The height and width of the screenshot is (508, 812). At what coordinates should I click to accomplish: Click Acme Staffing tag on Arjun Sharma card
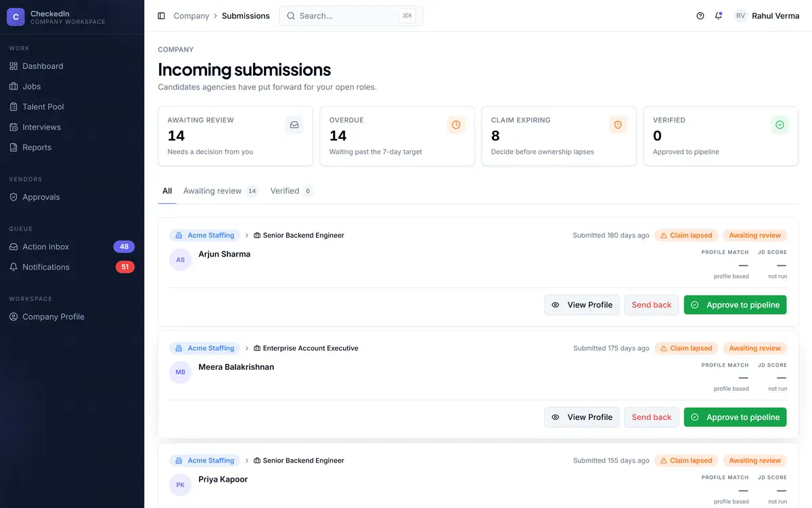[204, 235]
